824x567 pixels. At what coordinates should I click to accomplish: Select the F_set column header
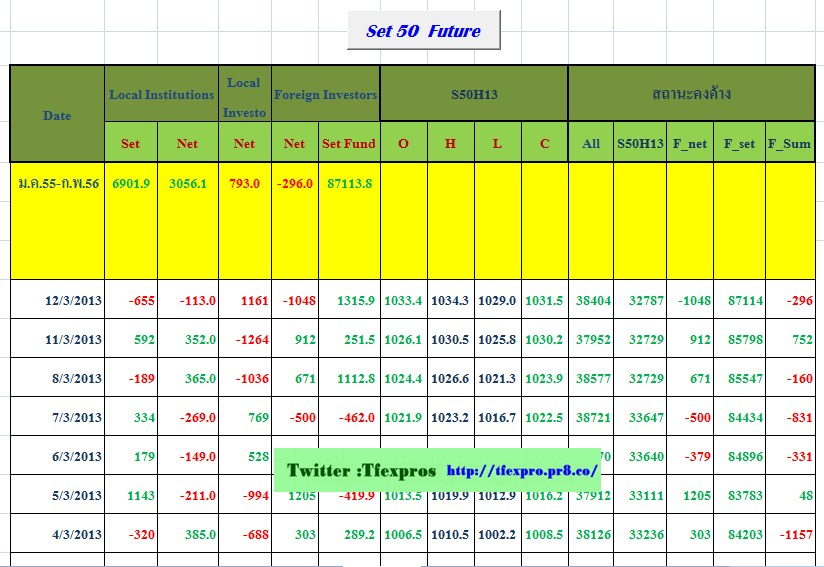[x=740, y=143]
